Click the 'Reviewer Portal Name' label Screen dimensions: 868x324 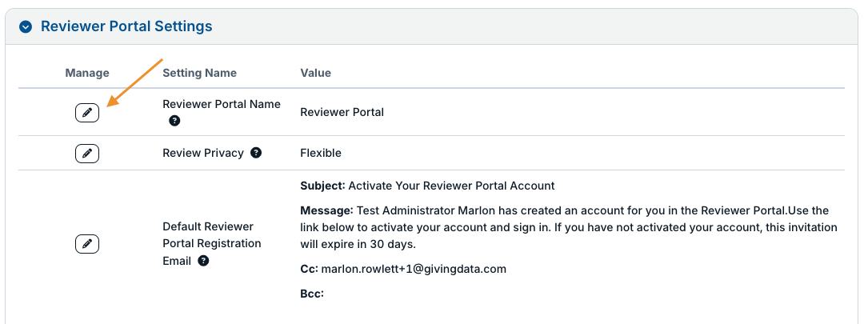coord(222,104)
